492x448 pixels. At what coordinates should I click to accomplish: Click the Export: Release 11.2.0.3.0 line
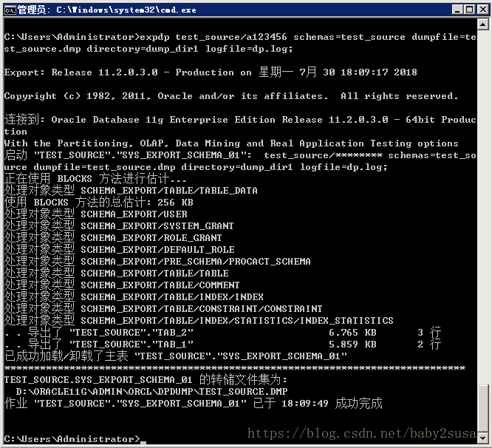pos(211,72)
